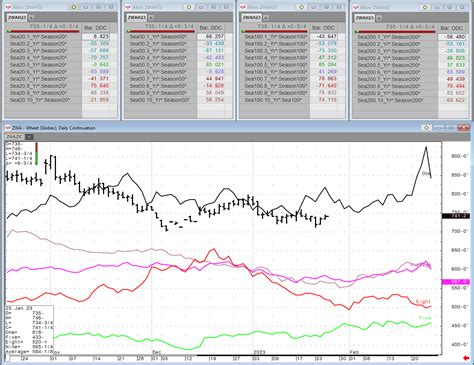Click the red arrow icon at the chart's bottom-right corner

[x=467, y=358]
